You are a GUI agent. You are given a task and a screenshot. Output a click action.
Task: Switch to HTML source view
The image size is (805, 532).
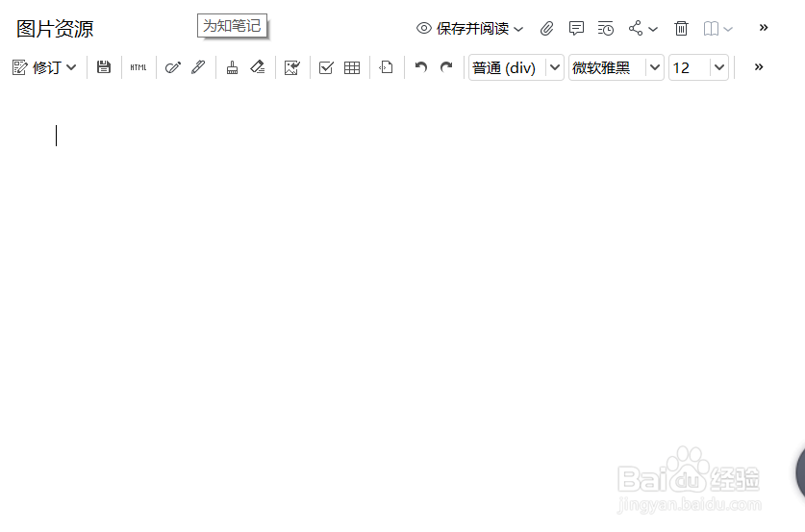click(x=138, y=67)
